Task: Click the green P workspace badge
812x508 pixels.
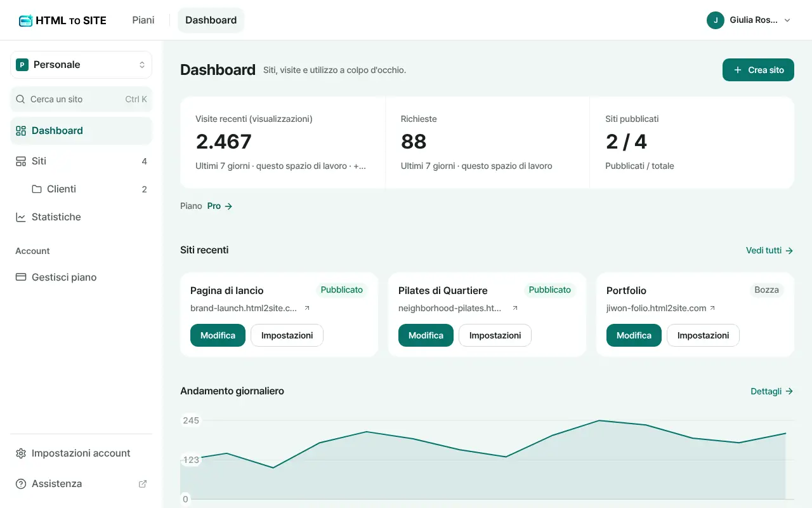Action: (22, 65)
